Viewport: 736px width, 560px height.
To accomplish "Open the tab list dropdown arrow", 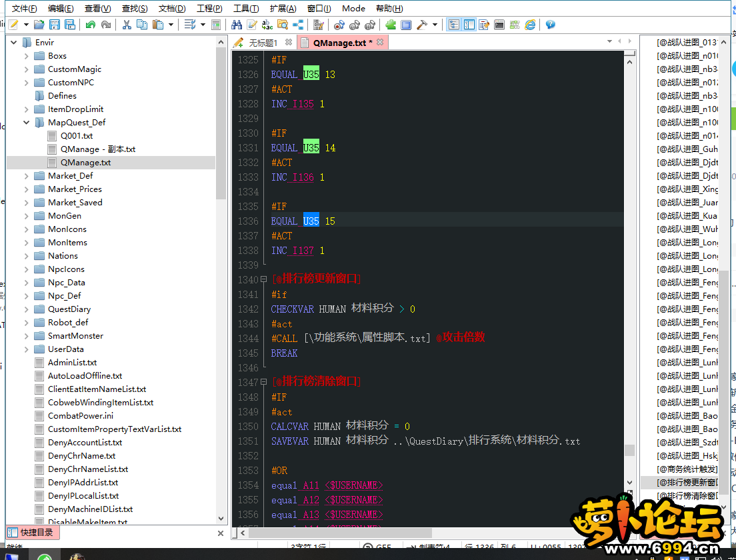I will [609, 41].
